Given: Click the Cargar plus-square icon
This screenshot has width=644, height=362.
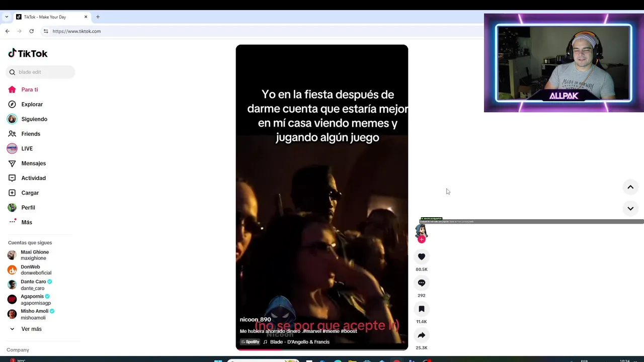Looking at the screenshot, I should 12,193.
